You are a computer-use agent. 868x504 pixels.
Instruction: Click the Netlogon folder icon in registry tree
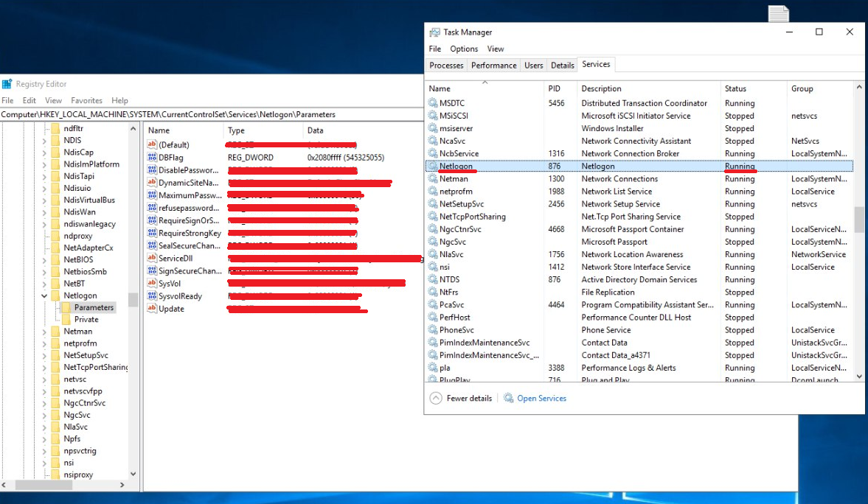[55, 295]
